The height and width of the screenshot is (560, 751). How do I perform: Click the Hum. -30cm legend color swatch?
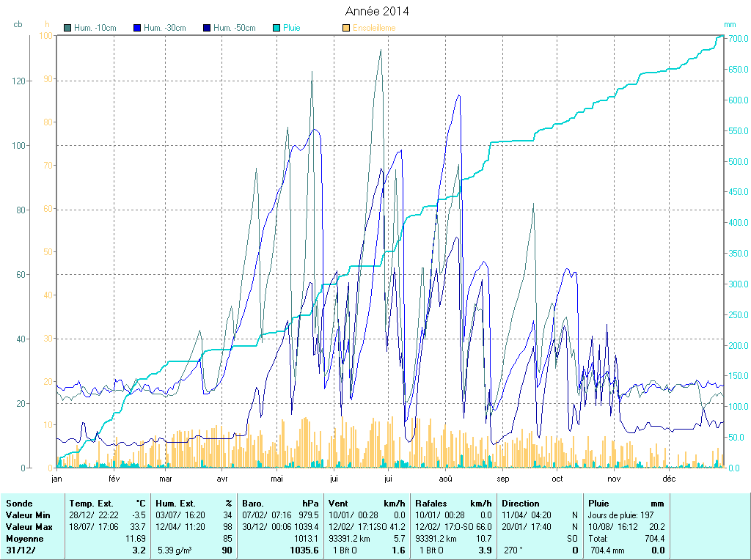point(137,28)
